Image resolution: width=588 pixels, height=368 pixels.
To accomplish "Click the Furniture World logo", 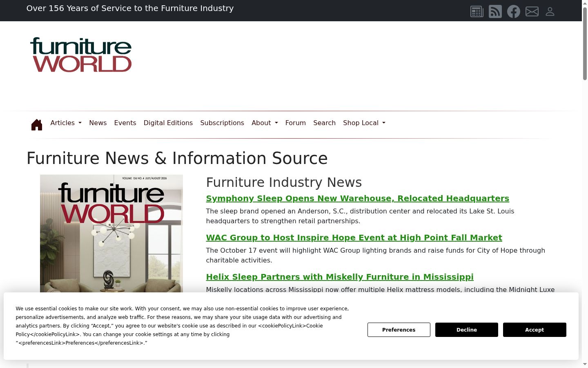I will click(x=81, y=55).
